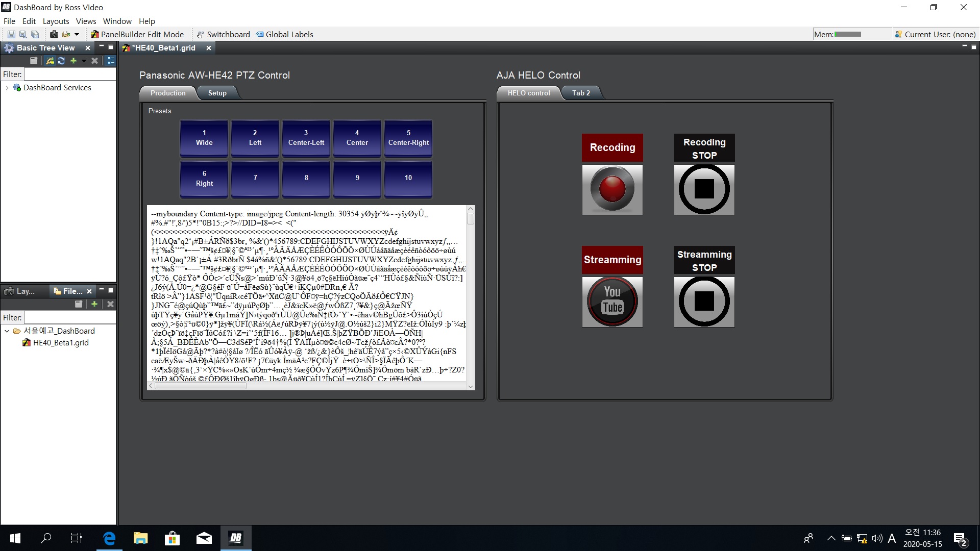Click the Streamming STOP stop icon
Viewport: 980px width, 551px height.
point(704,302)
